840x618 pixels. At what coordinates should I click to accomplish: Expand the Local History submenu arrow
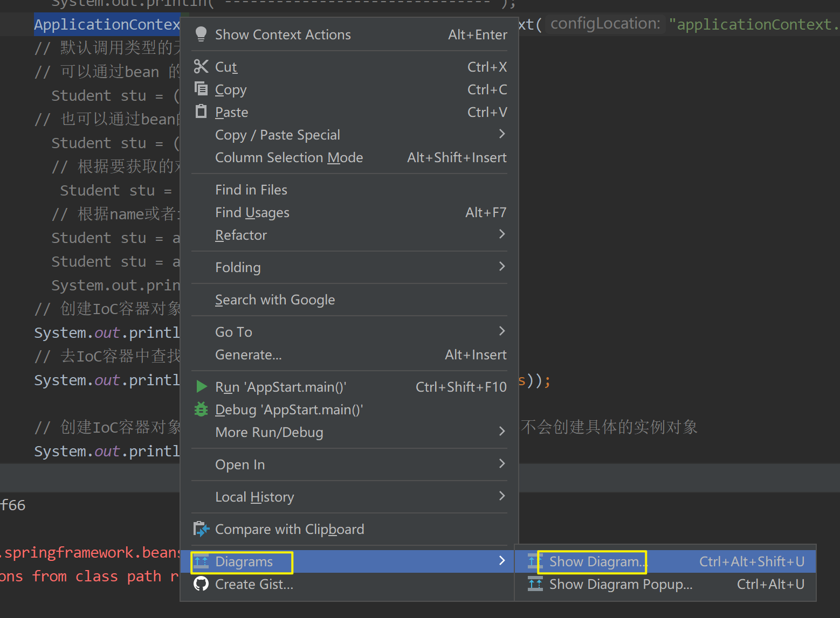click(x=502, y=496)
